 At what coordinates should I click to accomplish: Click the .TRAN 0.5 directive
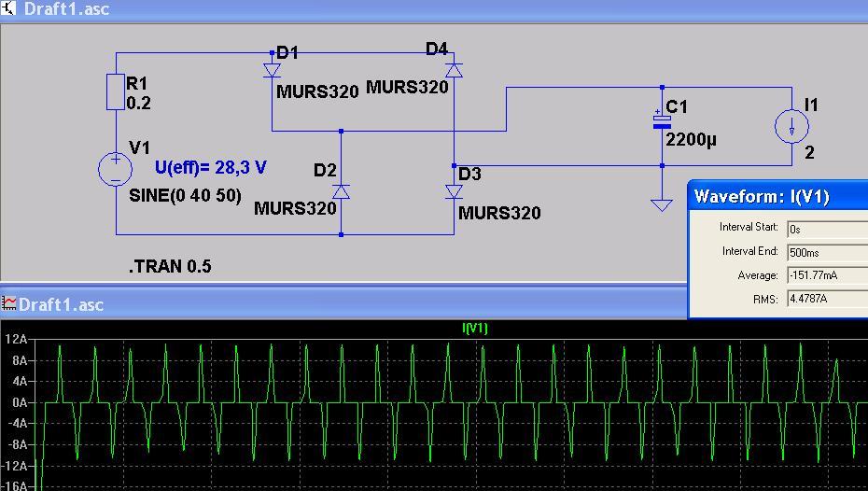click(x=170, y=266)
